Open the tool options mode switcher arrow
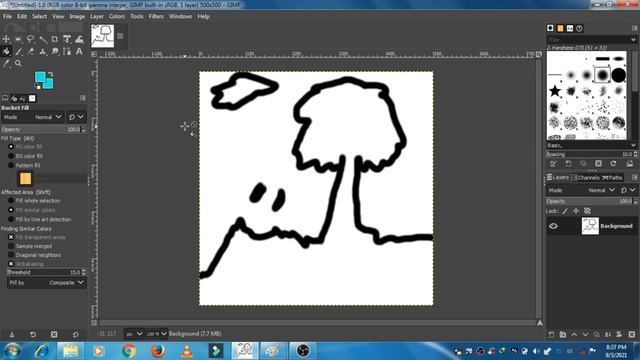 point(76,117)
